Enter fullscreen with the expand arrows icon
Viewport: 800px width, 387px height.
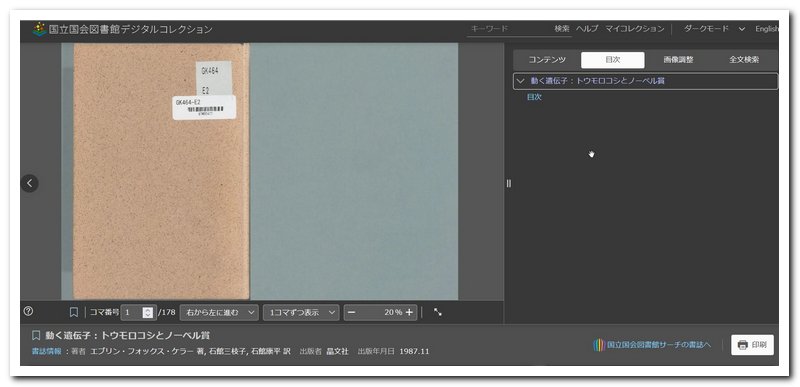click(x=438, y=312)
